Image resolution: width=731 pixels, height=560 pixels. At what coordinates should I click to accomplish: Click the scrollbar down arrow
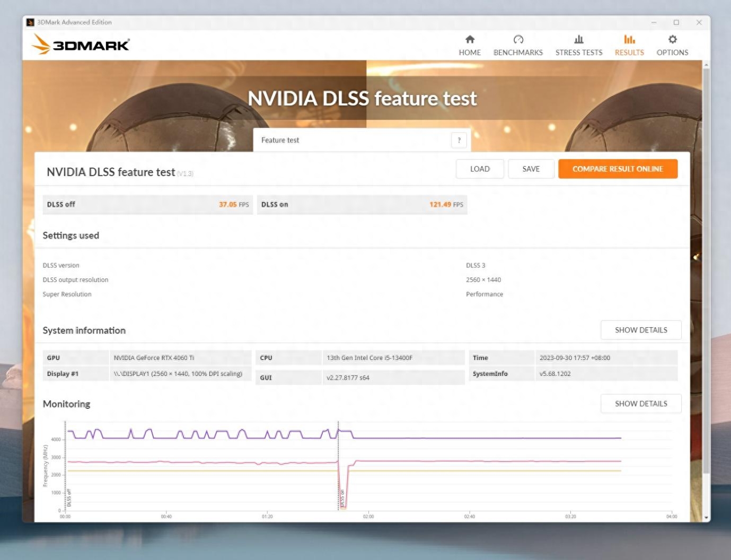click(x=706, y=518)
